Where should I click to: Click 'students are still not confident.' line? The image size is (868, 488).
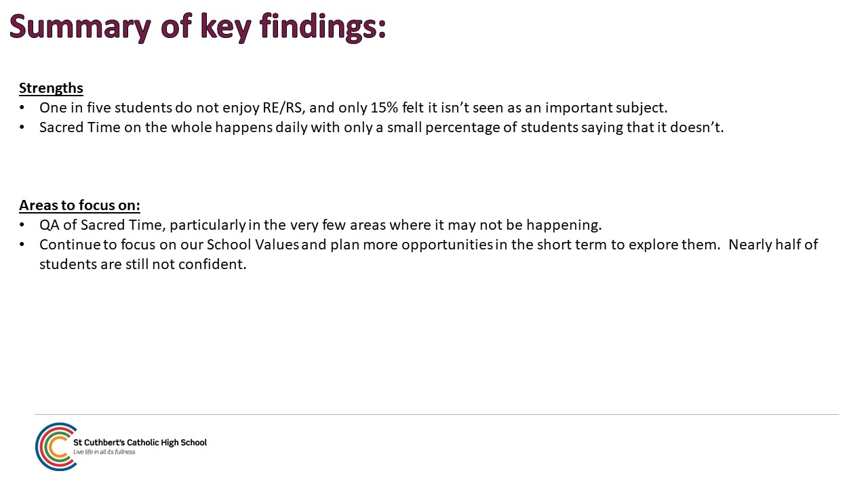tap(142, 264)
